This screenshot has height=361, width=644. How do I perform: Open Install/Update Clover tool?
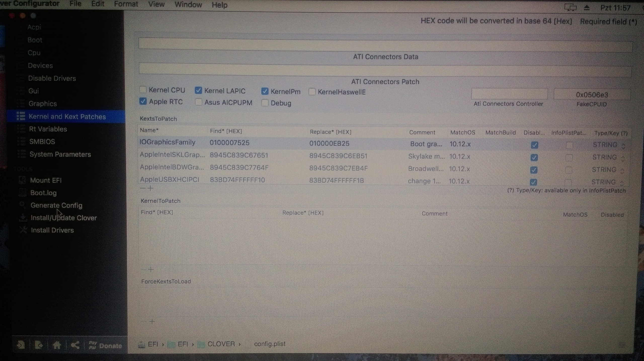(x=63, y=218)
